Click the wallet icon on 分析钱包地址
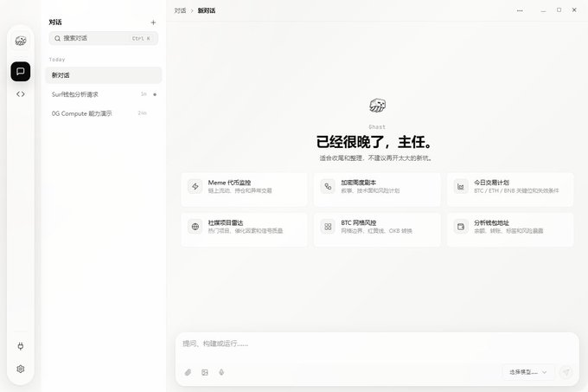Viewport: 588px width, 392px height. (461, 227)
